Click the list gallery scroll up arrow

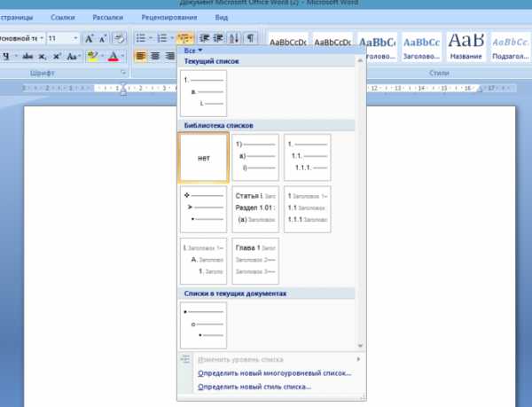click(360, 60)
